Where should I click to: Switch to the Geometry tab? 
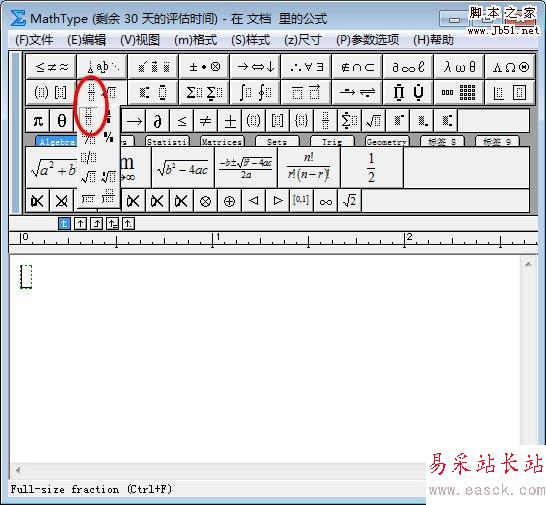click(x=387, y=141)
